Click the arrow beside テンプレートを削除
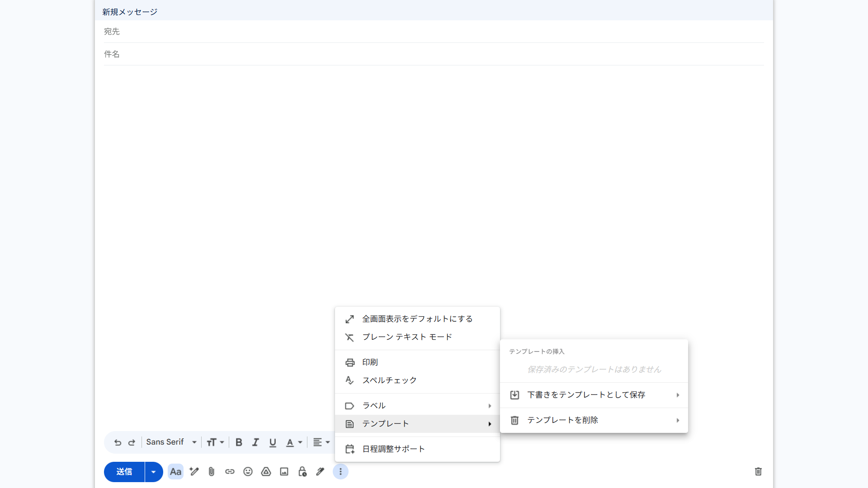868x488 pixels. tap(678, 420)
